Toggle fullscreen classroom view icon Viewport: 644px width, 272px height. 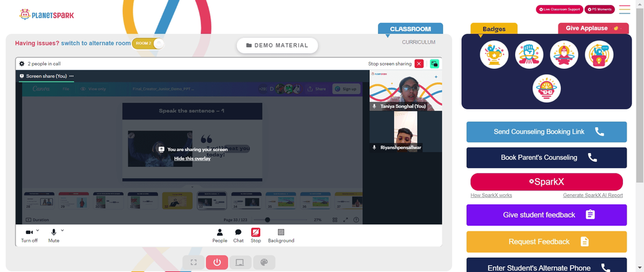[x=193, y=262]
